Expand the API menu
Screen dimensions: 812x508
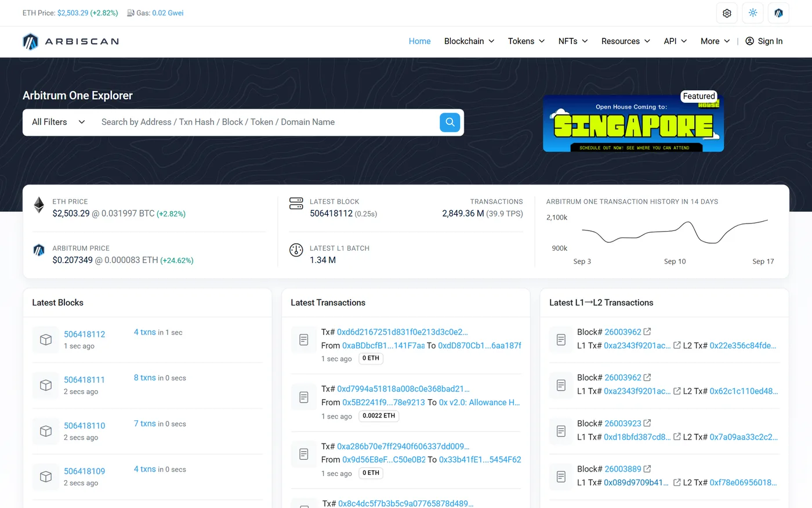pos(675,41)
